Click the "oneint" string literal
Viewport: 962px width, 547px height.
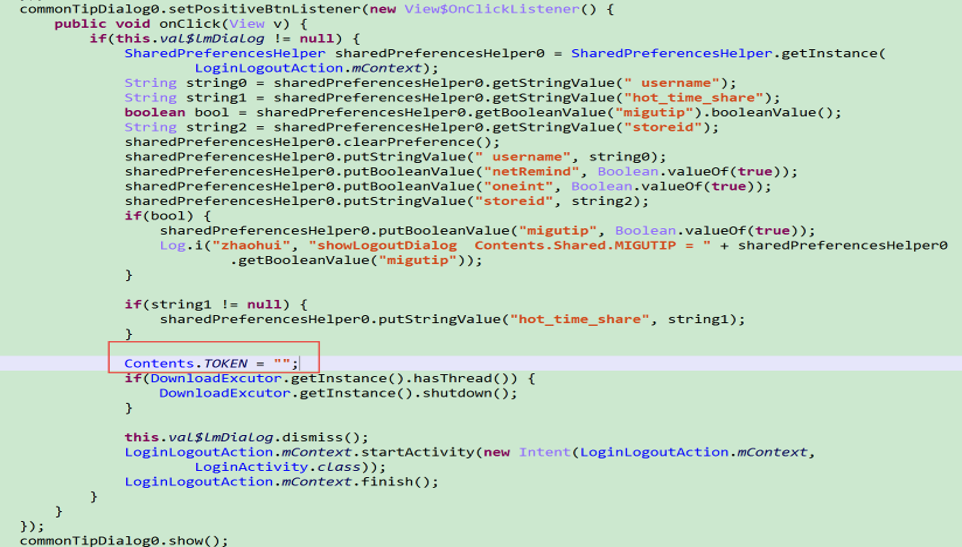click(518, 186)
